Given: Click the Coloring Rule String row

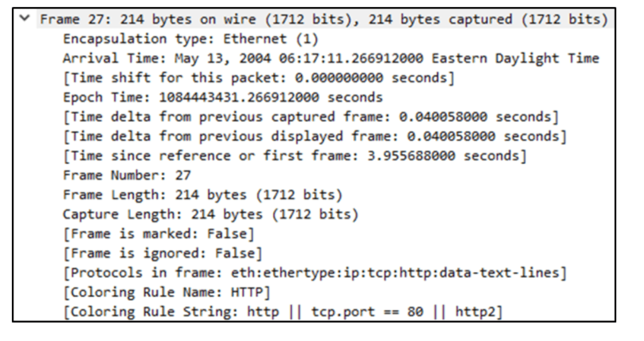Looking at the screenshot, I should (282, 312).
